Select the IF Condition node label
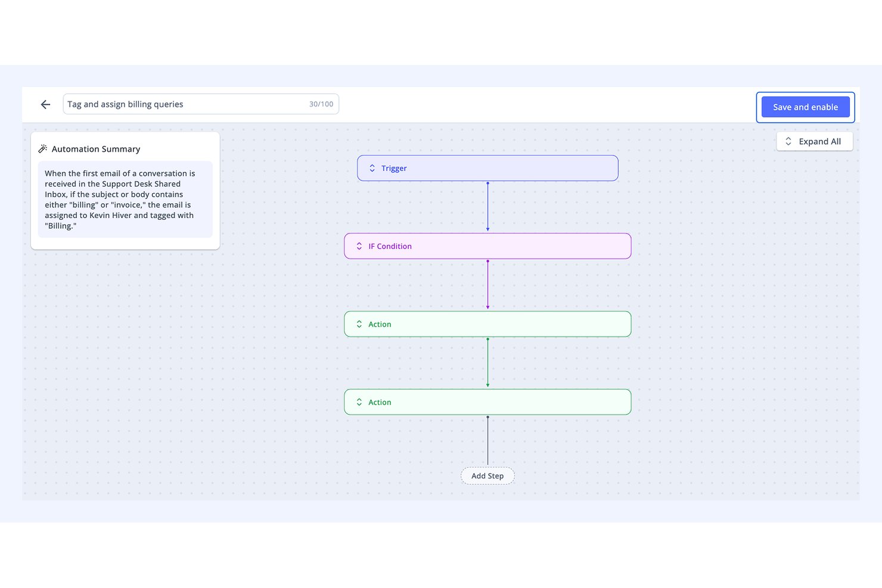 tap(390, 246)
